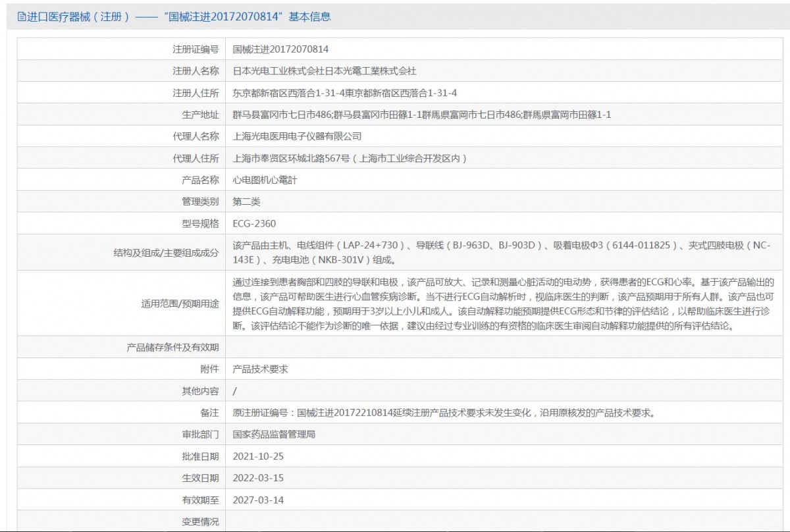Click the 注册人名称 label

tap(196, 71)
